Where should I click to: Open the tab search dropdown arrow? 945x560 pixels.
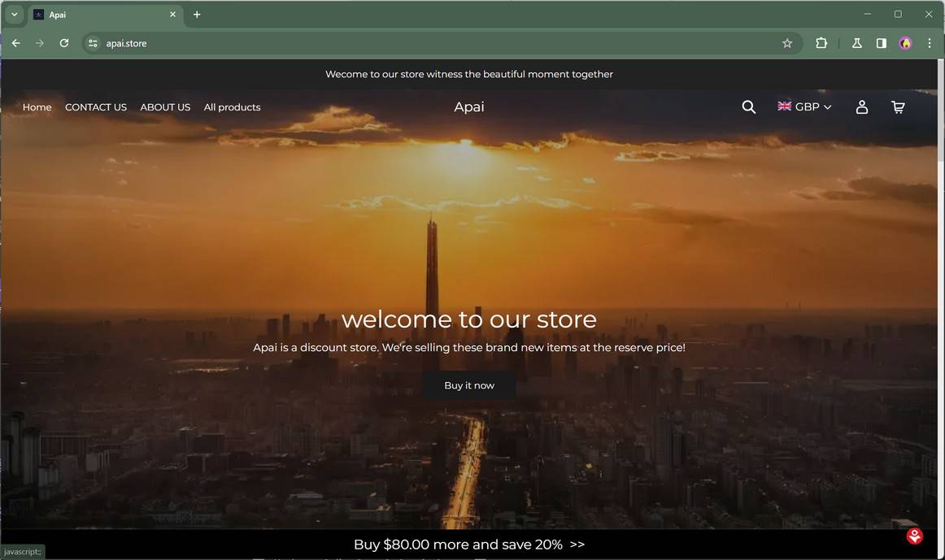[x=15, y=15]
